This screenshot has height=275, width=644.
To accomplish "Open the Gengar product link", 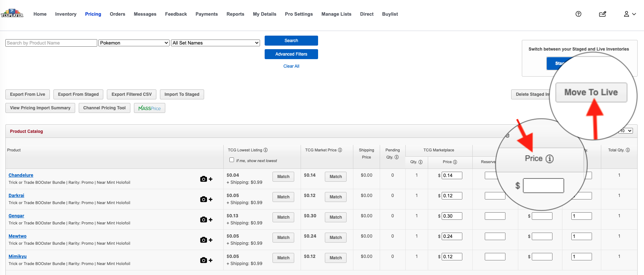I will [x=16, y=216].
